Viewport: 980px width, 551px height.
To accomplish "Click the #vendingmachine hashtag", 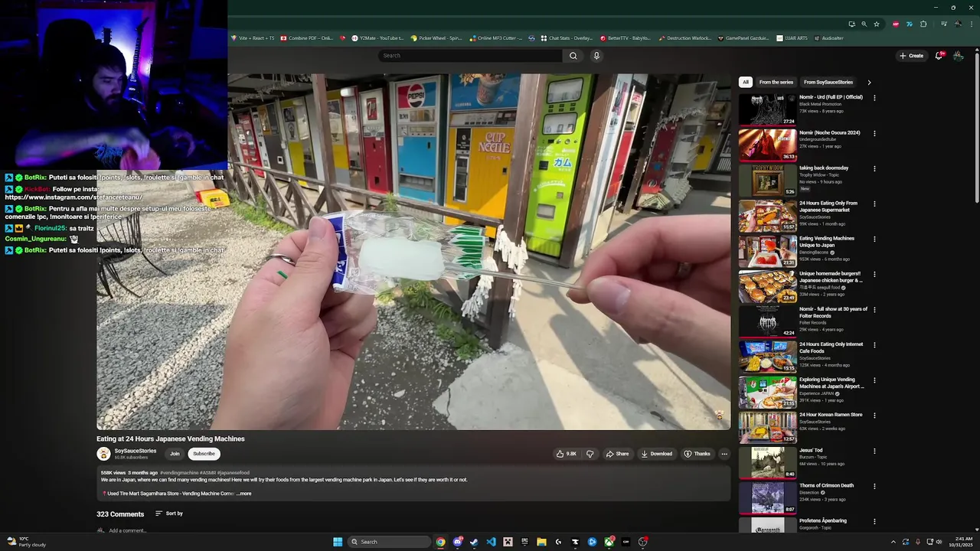I will 180,473.
